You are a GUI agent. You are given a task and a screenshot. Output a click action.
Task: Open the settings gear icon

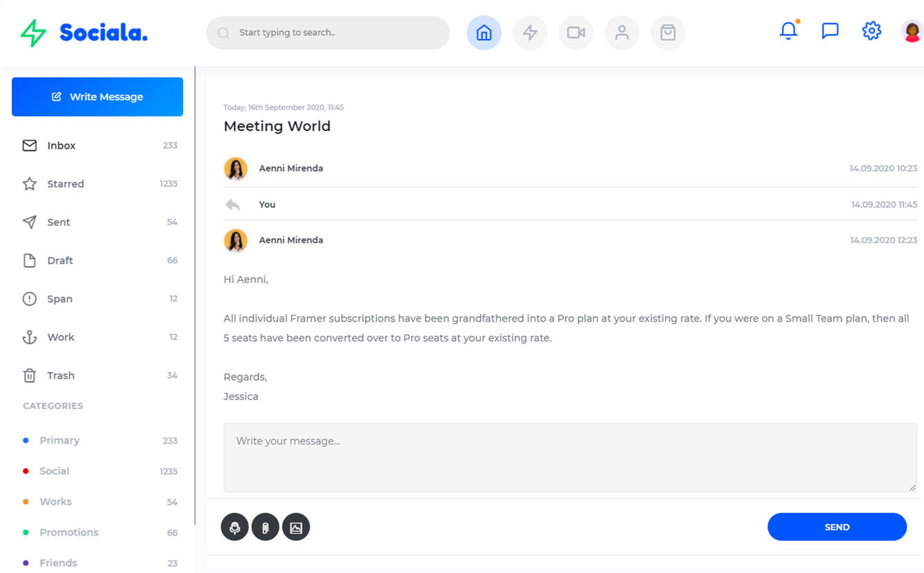pos(872,31)
